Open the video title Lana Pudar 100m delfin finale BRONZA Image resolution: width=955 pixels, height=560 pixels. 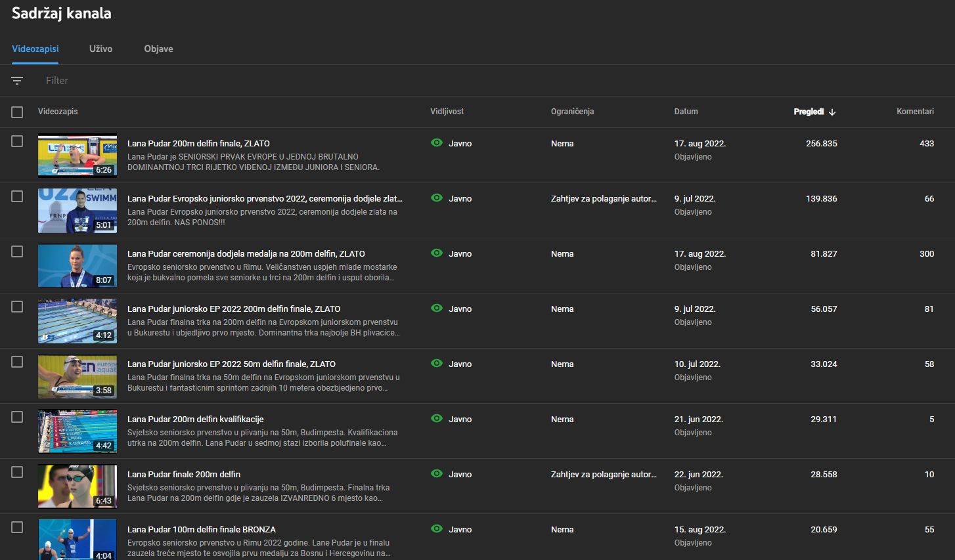(x=201, y=529)
